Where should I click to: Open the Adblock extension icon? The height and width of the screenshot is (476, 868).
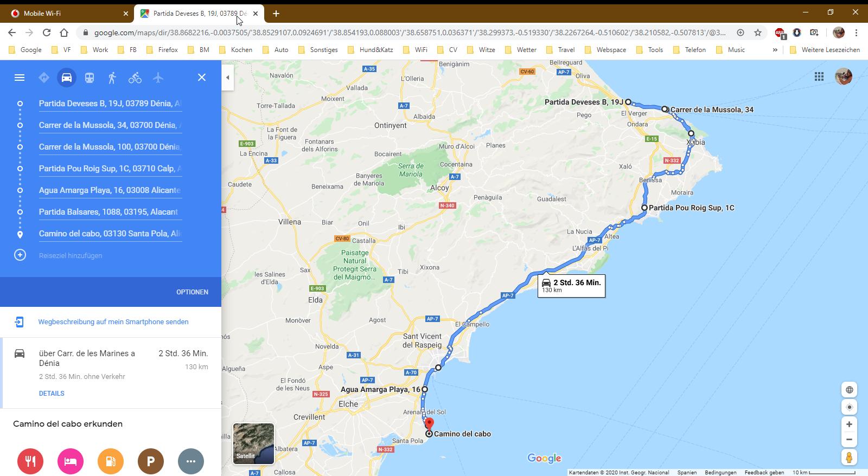pos(780,33)
